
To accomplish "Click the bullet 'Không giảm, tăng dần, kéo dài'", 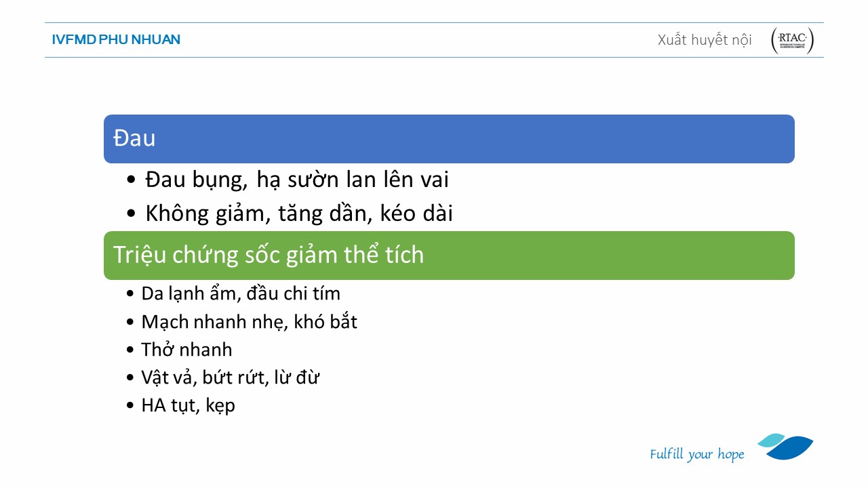I will tap(299, 214).
